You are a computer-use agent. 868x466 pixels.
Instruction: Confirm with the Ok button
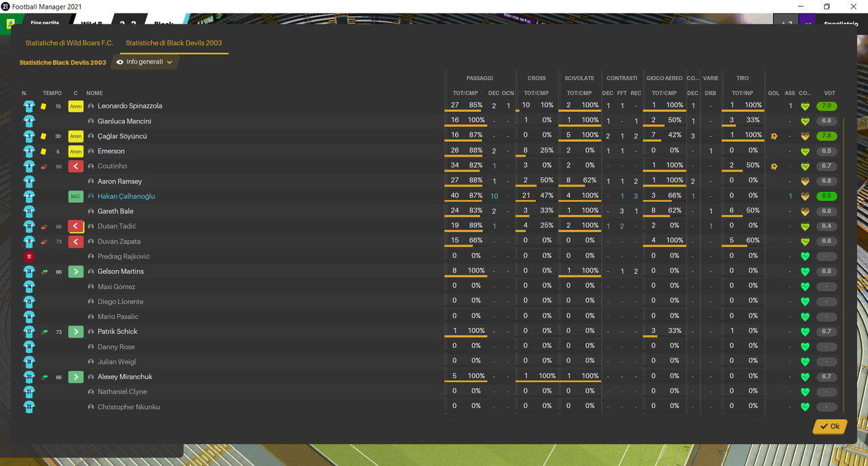[829, 426]
